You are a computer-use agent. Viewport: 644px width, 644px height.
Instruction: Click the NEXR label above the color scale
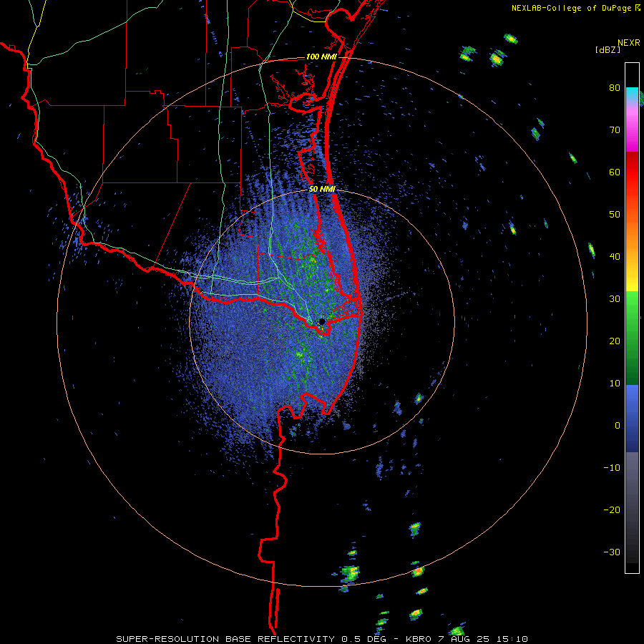pos(628,43)
